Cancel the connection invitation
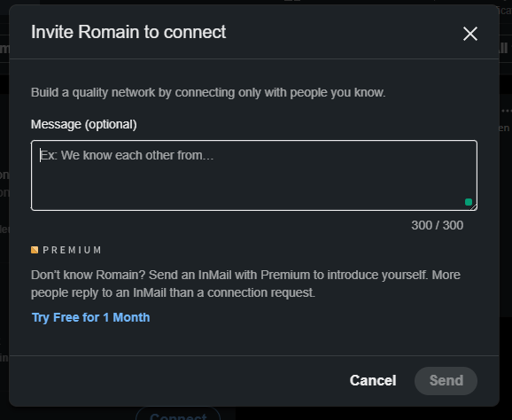 click(x=373, y=380)
